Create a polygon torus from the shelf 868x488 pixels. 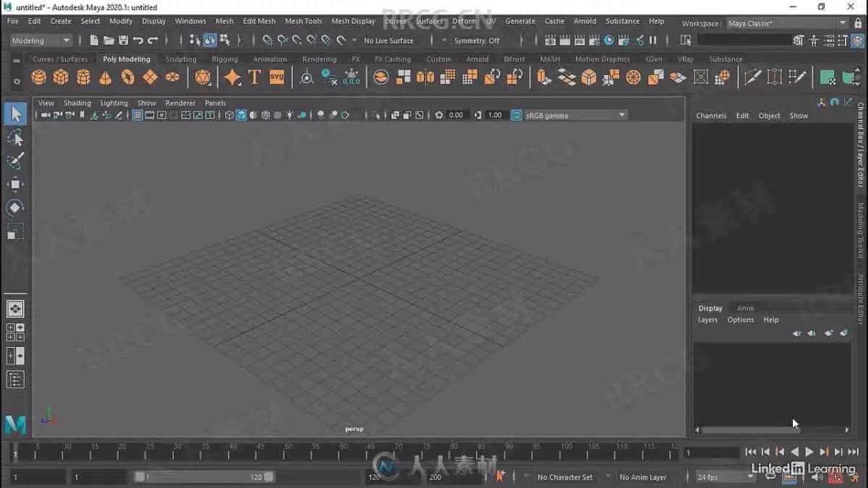tap(128, 77)
